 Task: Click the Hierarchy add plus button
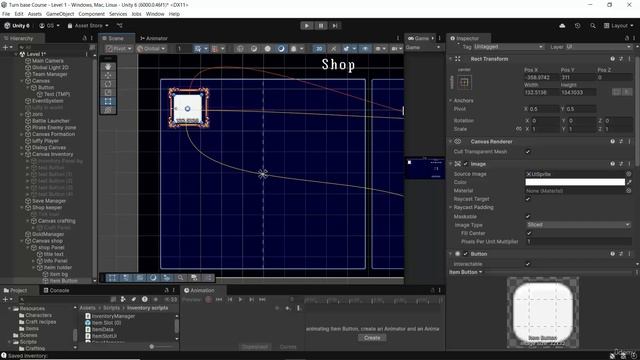coord(6,47)
